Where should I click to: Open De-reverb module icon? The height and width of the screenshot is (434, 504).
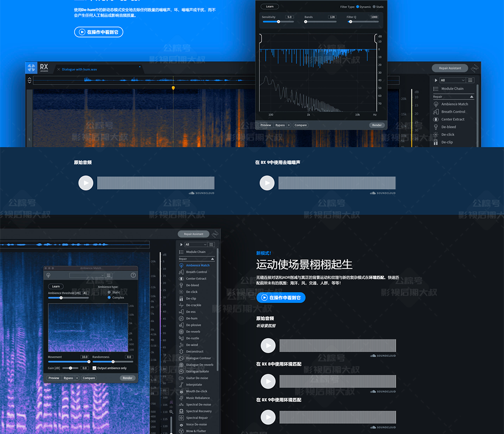tap(181, 332)
